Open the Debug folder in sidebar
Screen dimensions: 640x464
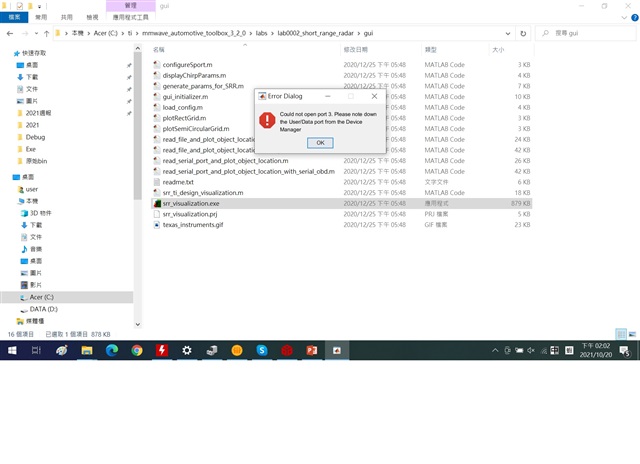35,137
